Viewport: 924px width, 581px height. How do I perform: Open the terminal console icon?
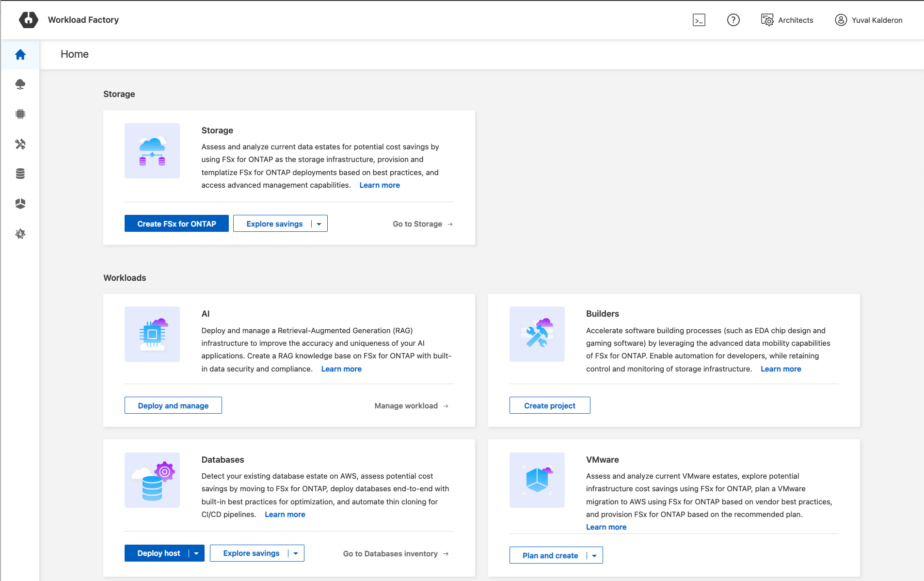tap(699, 20)
